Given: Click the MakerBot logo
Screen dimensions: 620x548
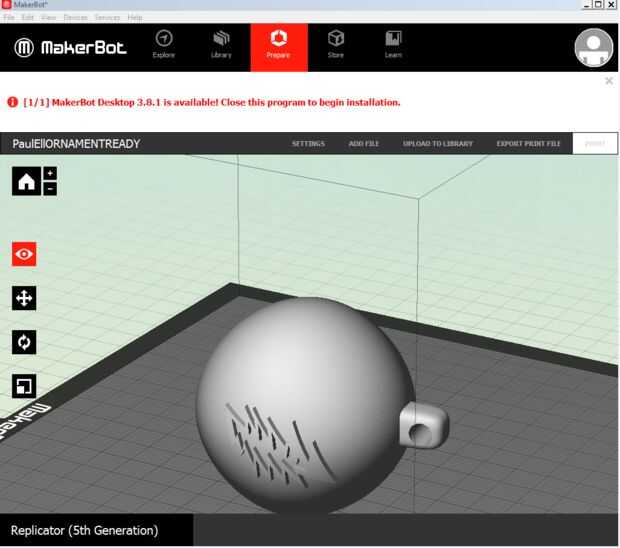Looking at the screenshot, I should pyautogui.click(x=70, y=48).
